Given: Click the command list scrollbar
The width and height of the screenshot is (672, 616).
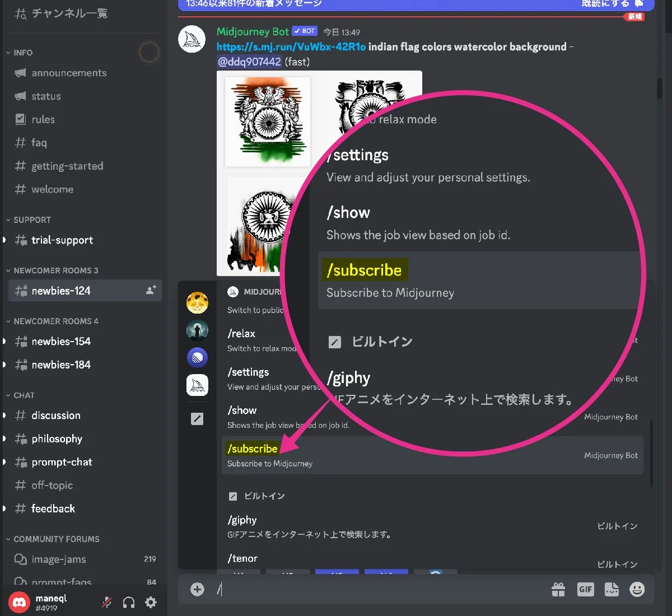Looking at the screenshot, I should pos(651,454).
